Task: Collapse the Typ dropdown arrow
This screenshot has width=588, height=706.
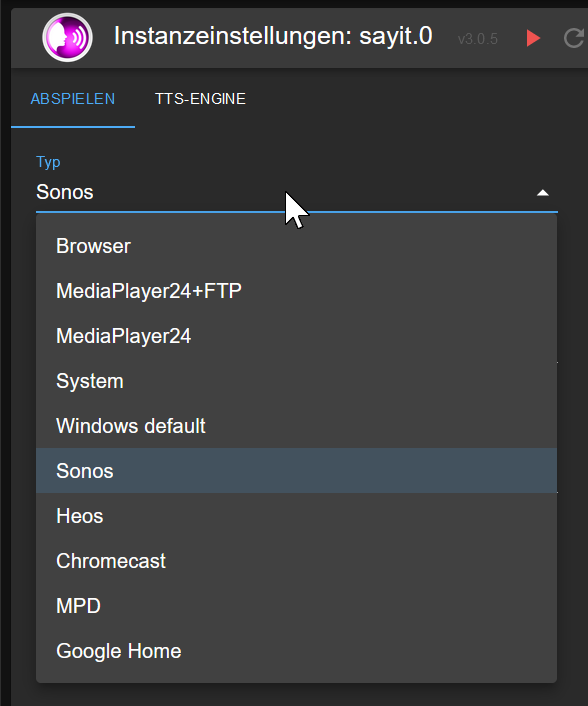Action: click(543, 193)
